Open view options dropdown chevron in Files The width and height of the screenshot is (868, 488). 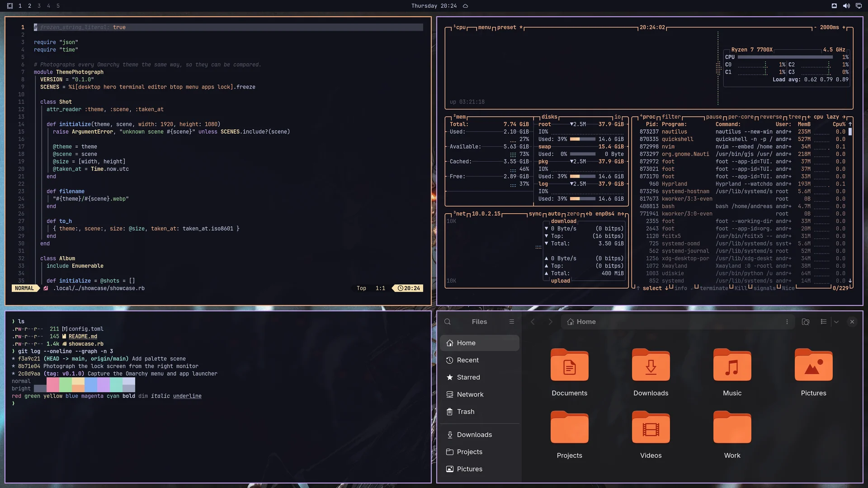click(836, 322)
